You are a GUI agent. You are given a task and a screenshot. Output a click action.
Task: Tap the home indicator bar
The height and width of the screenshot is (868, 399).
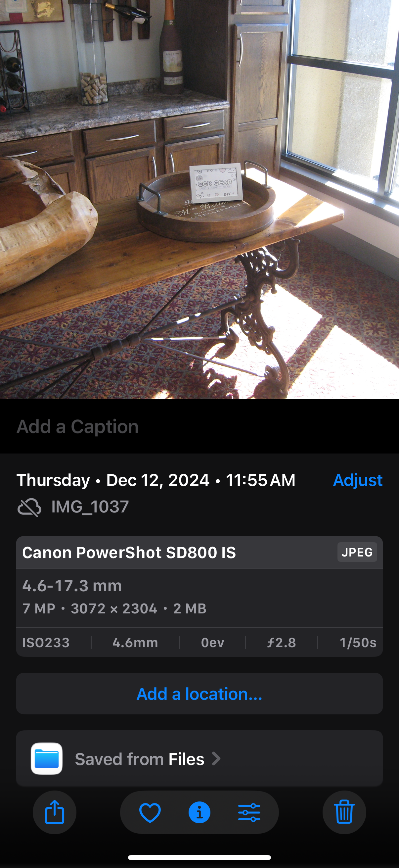[199, 857]
